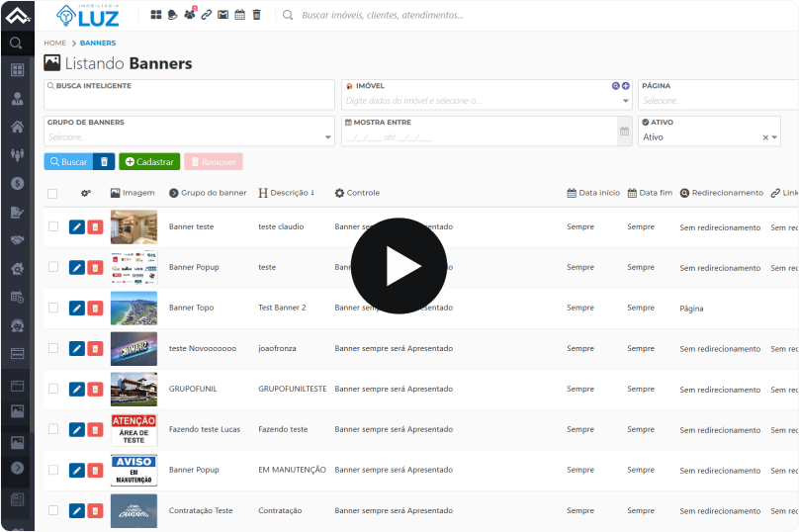Click the house icon in the sidebar
799x532 pixels.
click(x=17, y=127)
